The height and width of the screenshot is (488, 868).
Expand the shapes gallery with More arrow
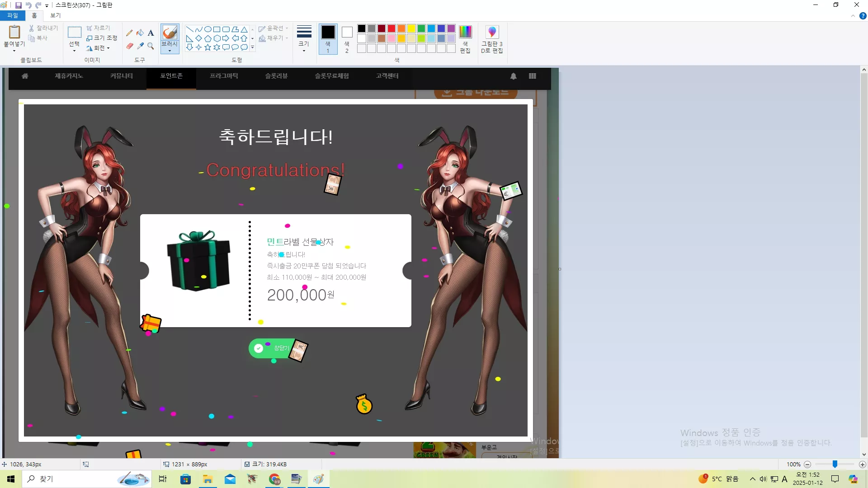point(252,47)
